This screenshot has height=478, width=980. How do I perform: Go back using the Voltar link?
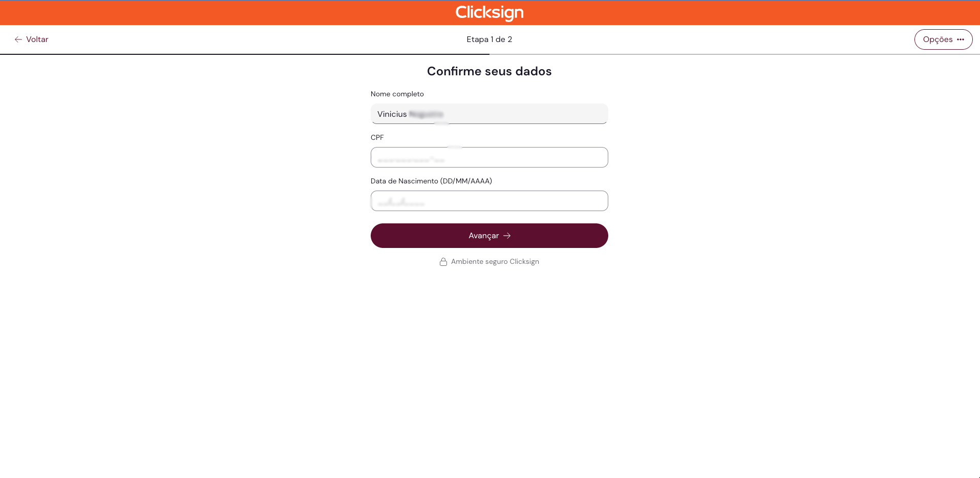coord(37,39)
